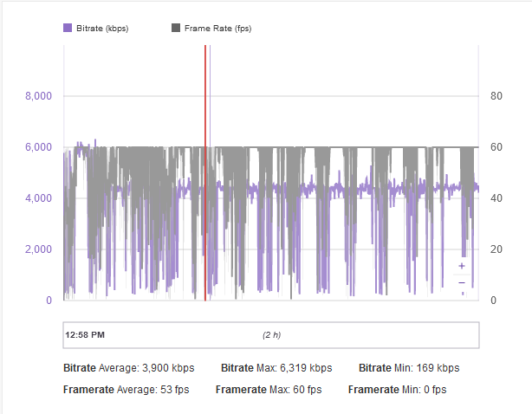
Task: Zoom in with the plus icon
Action: point(462,266)
